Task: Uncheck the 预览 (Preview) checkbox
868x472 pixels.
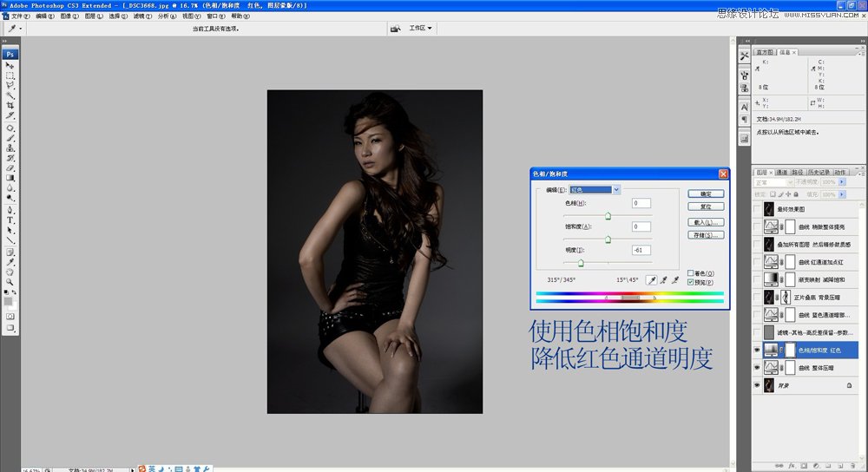Action: pos(691,283)
